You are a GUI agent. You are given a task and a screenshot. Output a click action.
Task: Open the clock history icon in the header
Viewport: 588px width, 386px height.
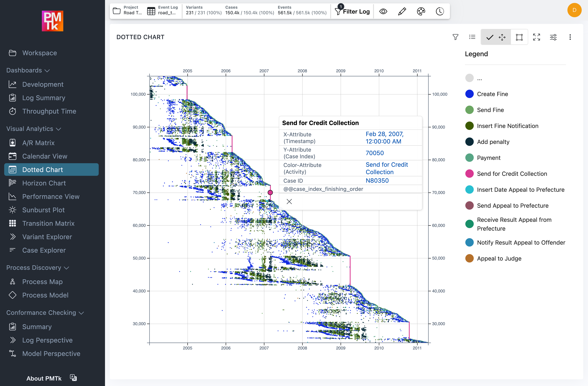440,11
